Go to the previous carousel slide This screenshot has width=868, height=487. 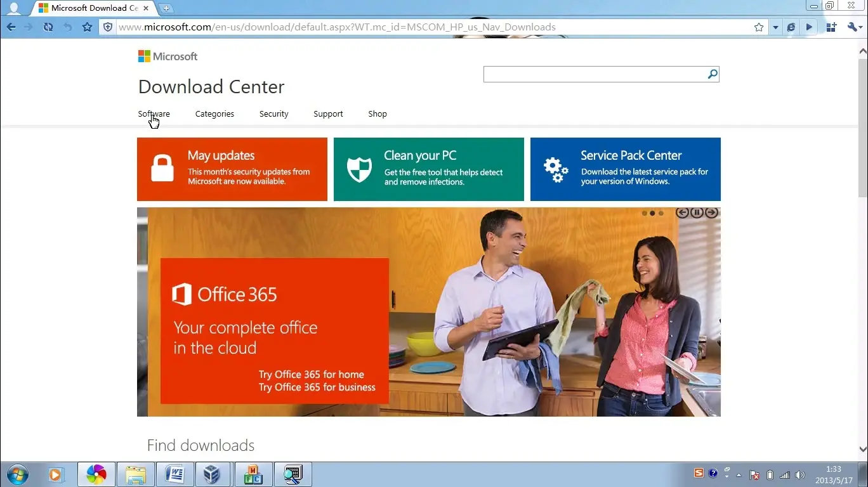click(x=682, y=213)
